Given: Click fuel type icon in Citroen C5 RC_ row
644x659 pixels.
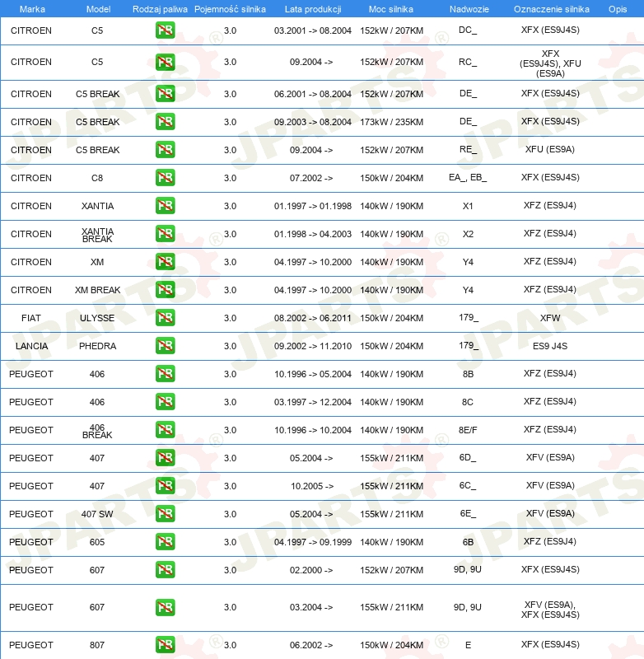Looking at the screenshot, I should pyautogui.click(x=165, y=63).
